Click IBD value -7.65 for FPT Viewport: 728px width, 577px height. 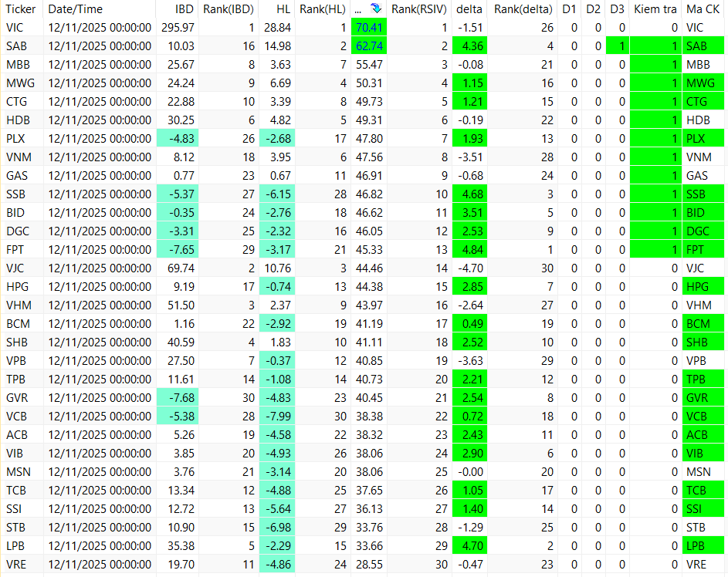click(x=178, y=249)
